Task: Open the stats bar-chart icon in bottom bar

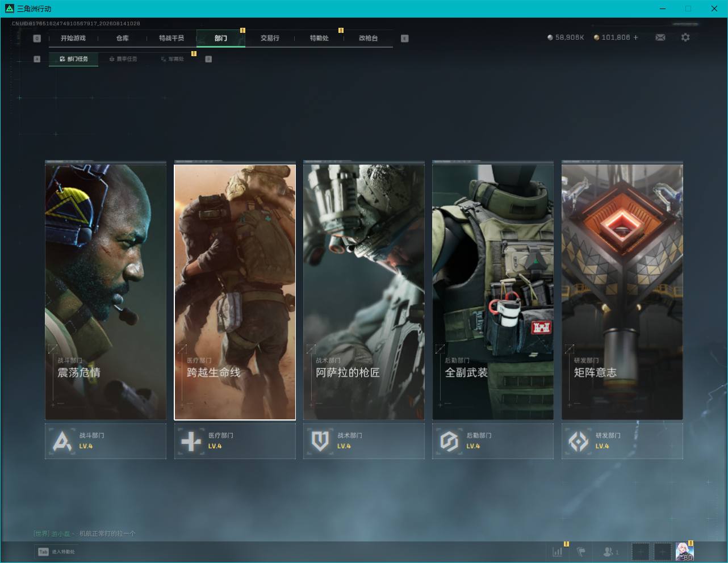Action: point(558,551)
